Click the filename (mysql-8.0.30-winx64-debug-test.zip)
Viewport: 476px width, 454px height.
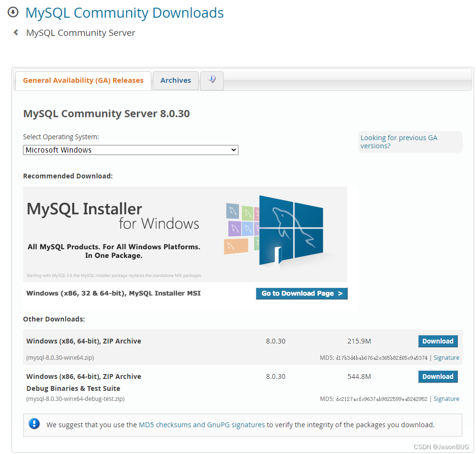click(76, 399)
